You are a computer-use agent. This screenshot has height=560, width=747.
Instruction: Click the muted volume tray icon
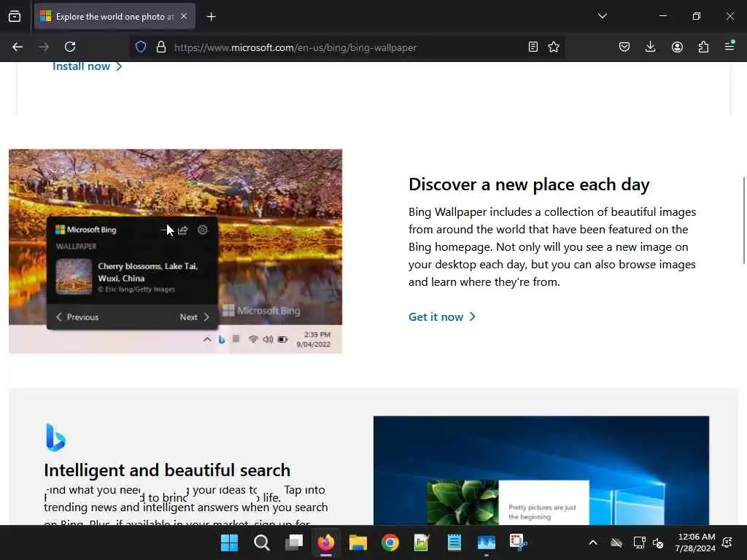(x=659, y=542)
